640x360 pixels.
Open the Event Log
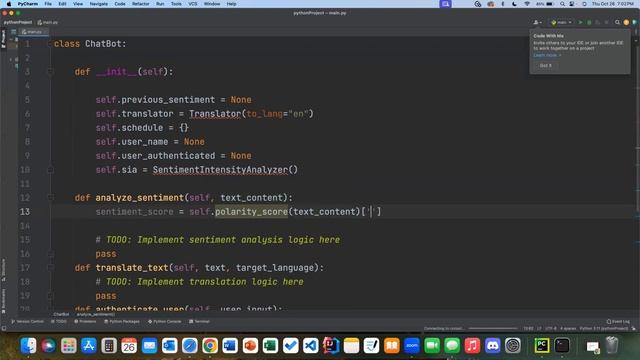pyautogui.click(x=618, y=322)
